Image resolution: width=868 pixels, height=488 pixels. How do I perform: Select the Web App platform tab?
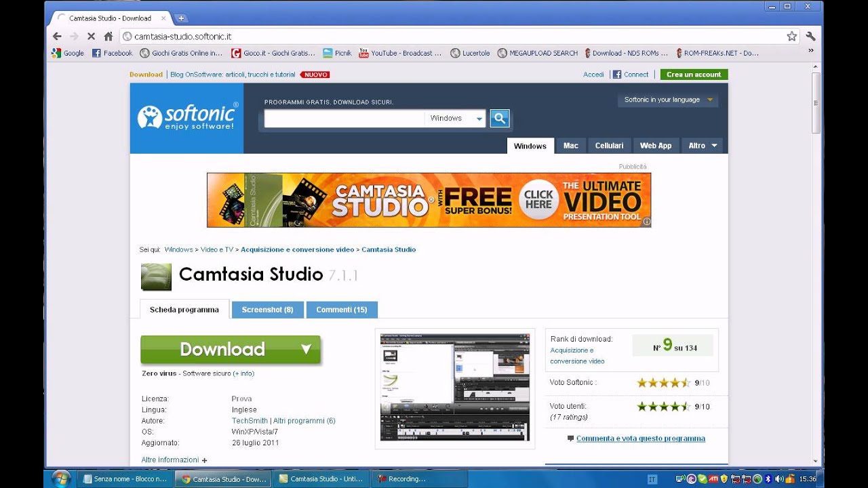coord(656,146)
